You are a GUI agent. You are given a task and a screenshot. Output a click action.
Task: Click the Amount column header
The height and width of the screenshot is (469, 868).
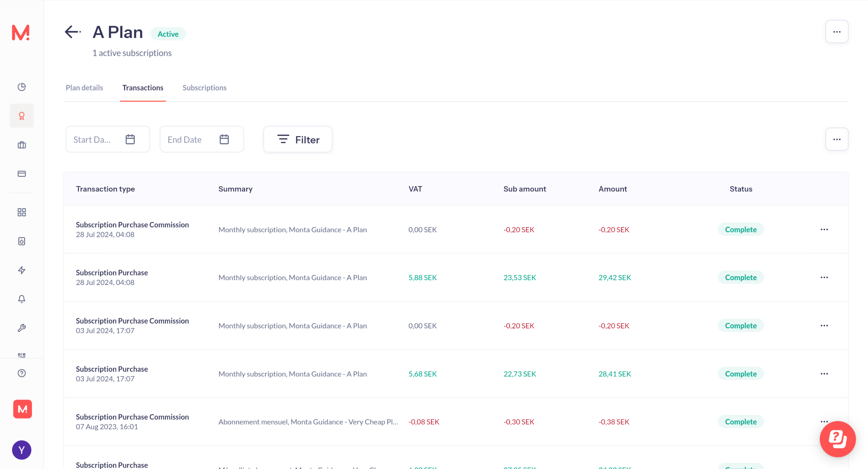tap(613, 189)
